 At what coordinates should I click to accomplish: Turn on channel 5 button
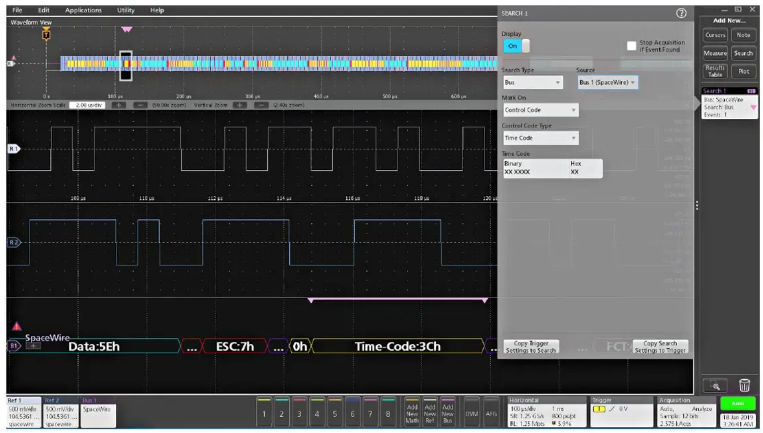(335, 412)
